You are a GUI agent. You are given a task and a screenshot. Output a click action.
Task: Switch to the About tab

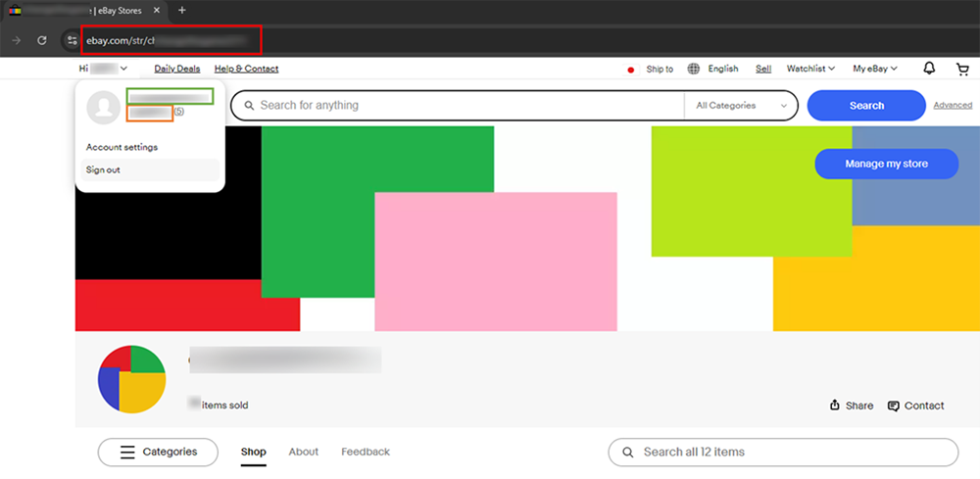point(303,452)
